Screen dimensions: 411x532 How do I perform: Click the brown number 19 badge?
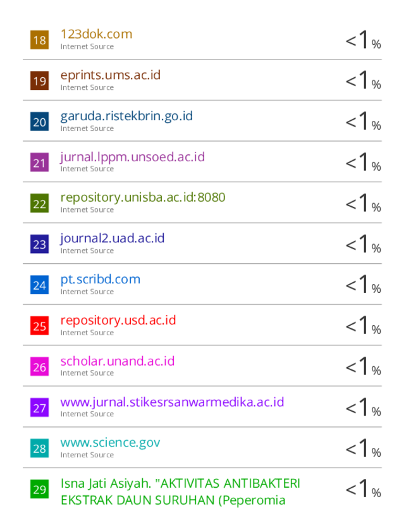pyautogui.click(x=39, y=81)
